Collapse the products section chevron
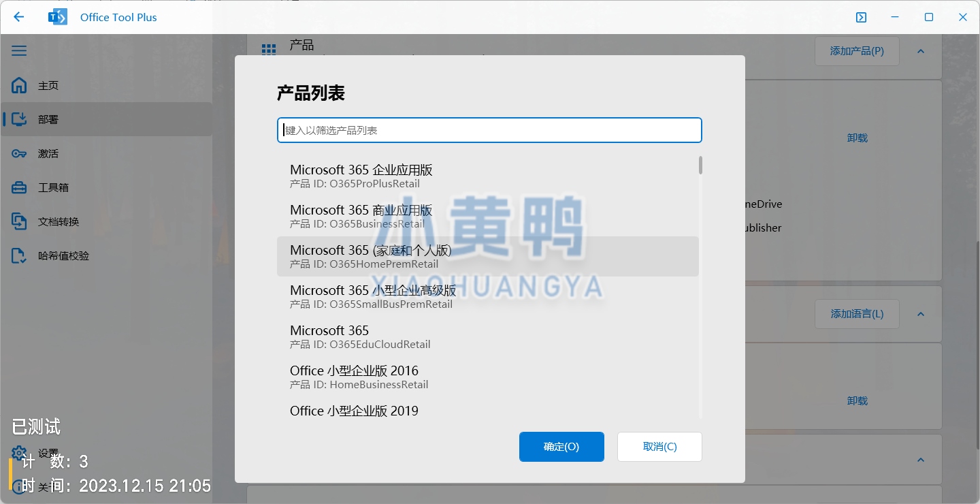 (x=921, y=51)
